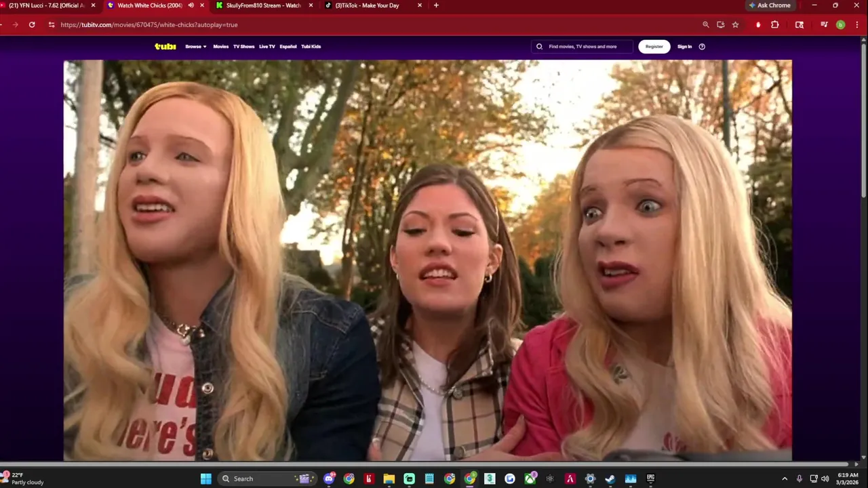Viewport: 868px width, 488px height.
Task: Click the red hand blocker extension icon
Action: tap(758, 24)
